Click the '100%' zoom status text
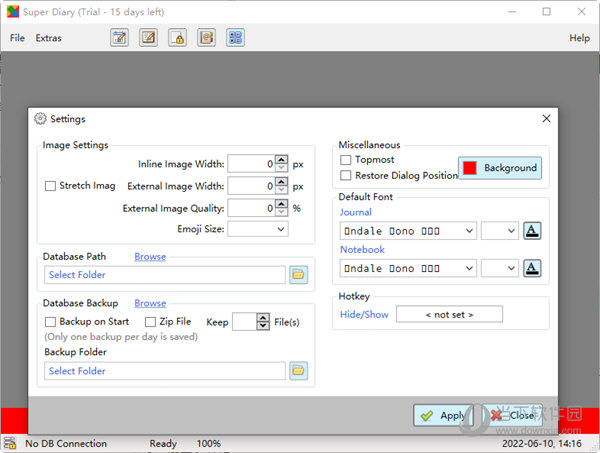Screen dimensions: 600x453 pyautogui.click(x=209, y=443)
